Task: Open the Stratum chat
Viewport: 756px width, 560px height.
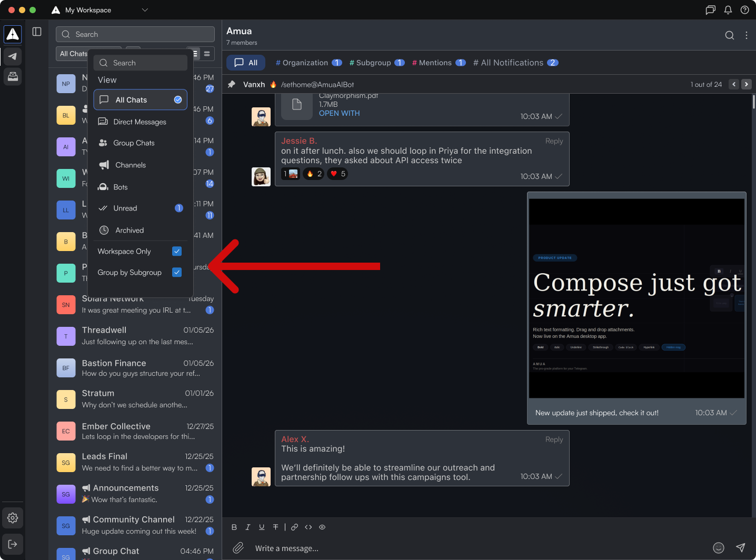Action: (x=135, y=399)
